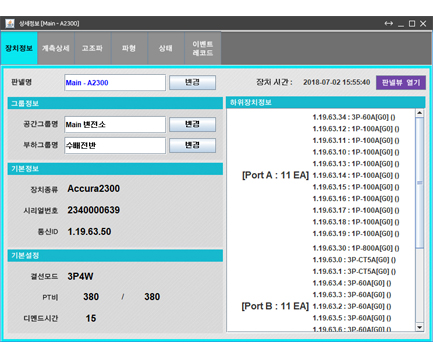Click the vertical scrollbar thumb in sub-device list
This screenshot has width=433, height=361.
click(x=419, y=182)
